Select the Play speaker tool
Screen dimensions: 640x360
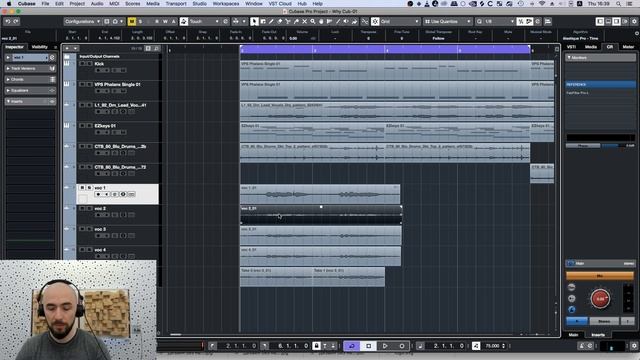coord(346,21)
